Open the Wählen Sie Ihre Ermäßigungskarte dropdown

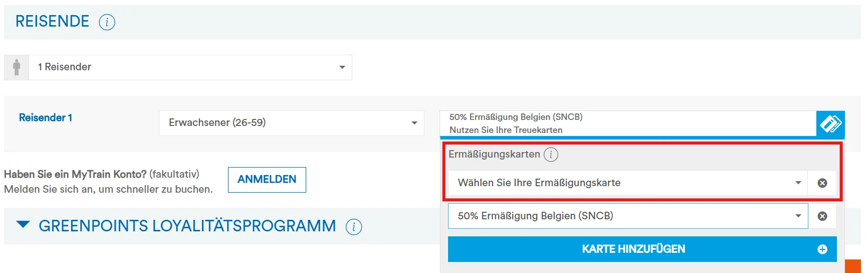627,183
